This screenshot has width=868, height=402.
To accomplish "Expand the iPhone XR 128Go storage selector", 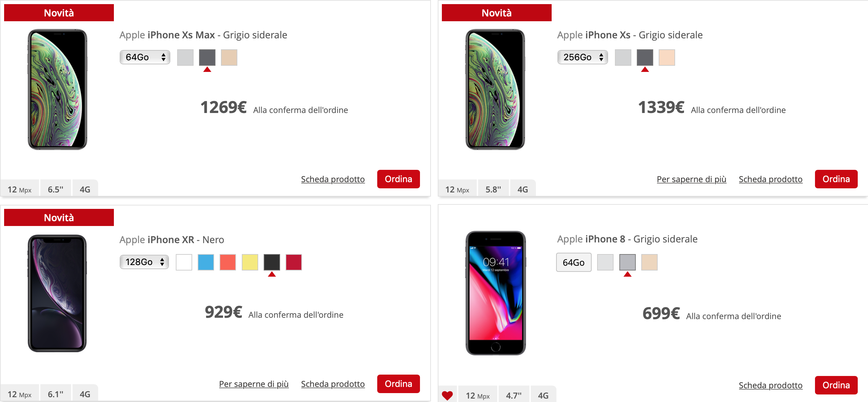I will tap(144, 262).
